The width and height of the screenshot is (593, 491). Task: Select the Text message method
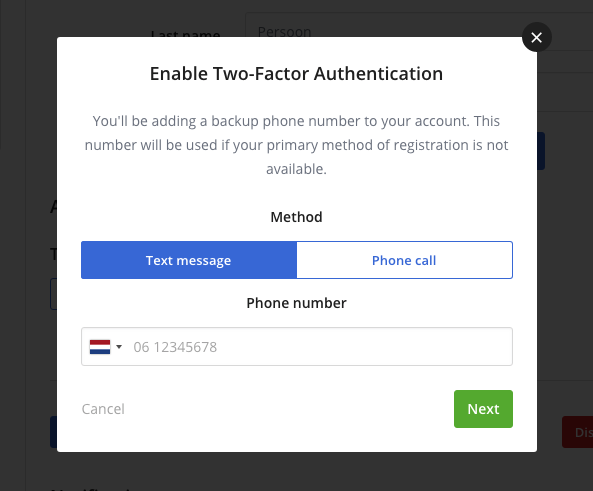[x=189, y=260]
